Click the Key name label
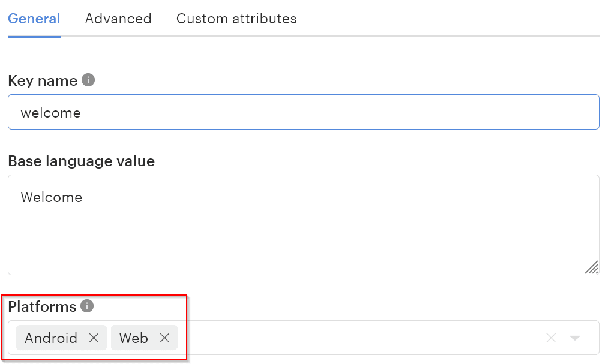The height and width of the screenshot is (364, 608). tap(43, 80)
